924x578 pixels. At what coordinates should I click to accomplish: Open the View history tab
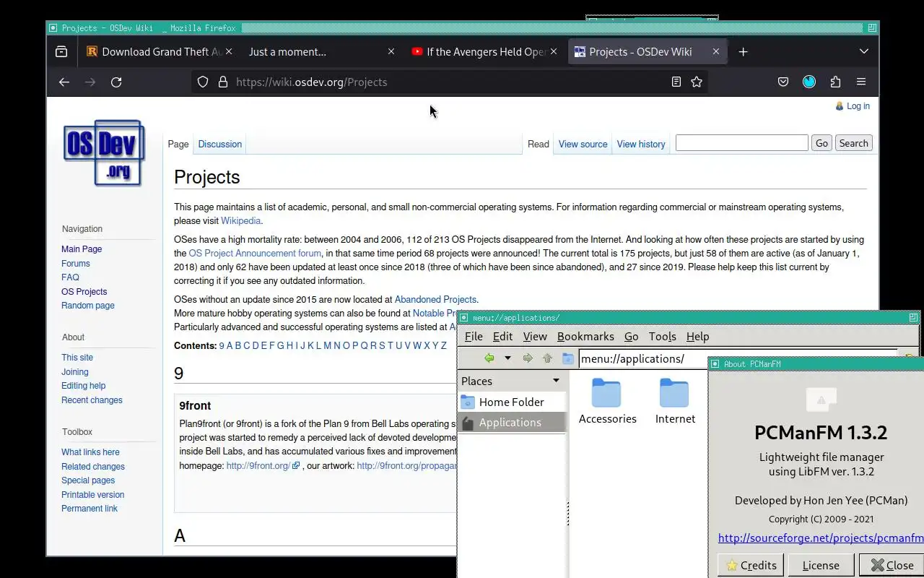click(641, 144)
